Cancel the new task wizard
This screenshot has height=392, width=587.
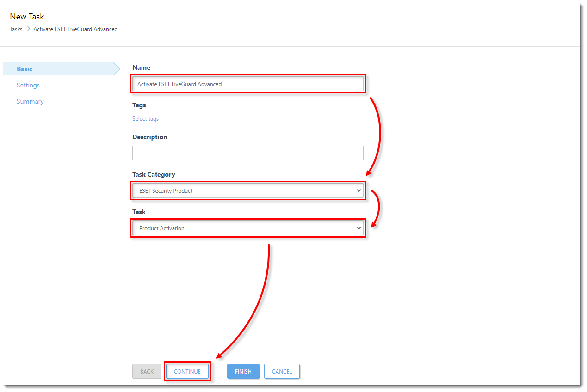coord(282,371)
